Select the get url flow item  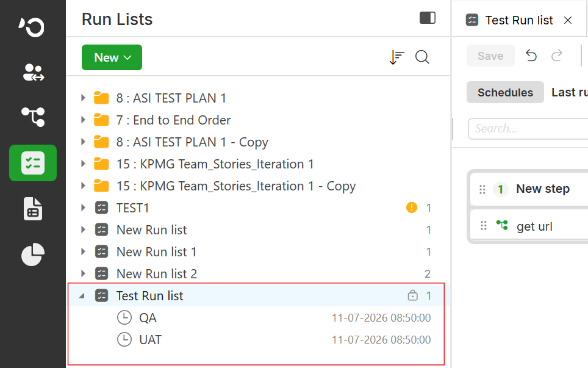[529, 225]
